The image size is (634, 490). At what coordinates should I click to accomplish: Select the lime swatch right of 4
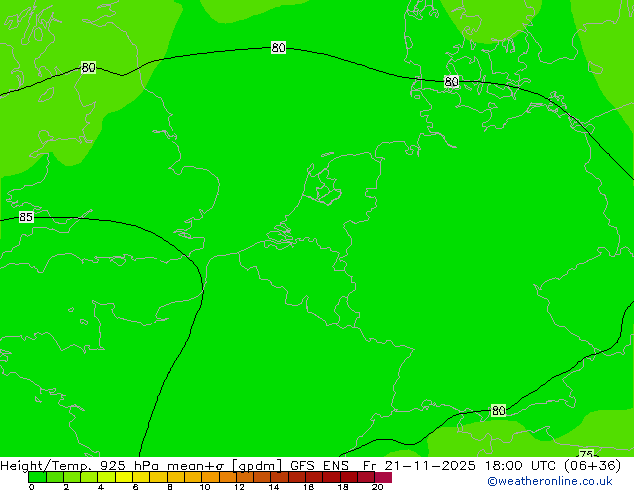click(106, 477)
